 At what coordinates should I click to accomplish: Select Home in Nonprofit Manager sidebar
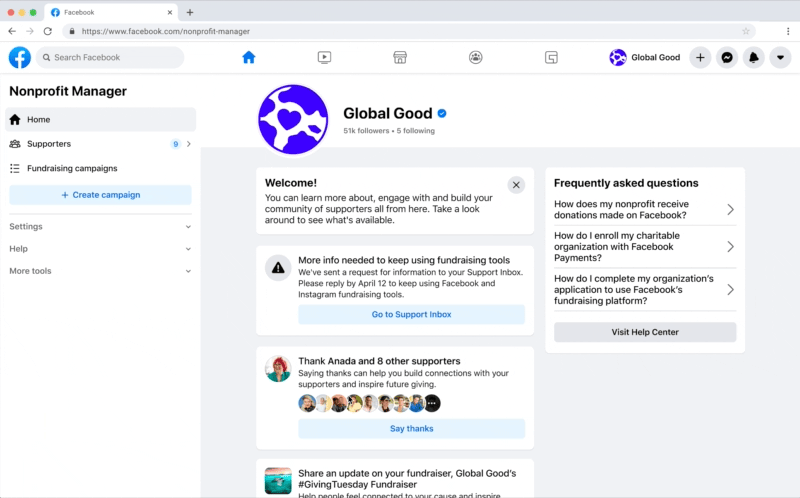click(x=101, y=119)
